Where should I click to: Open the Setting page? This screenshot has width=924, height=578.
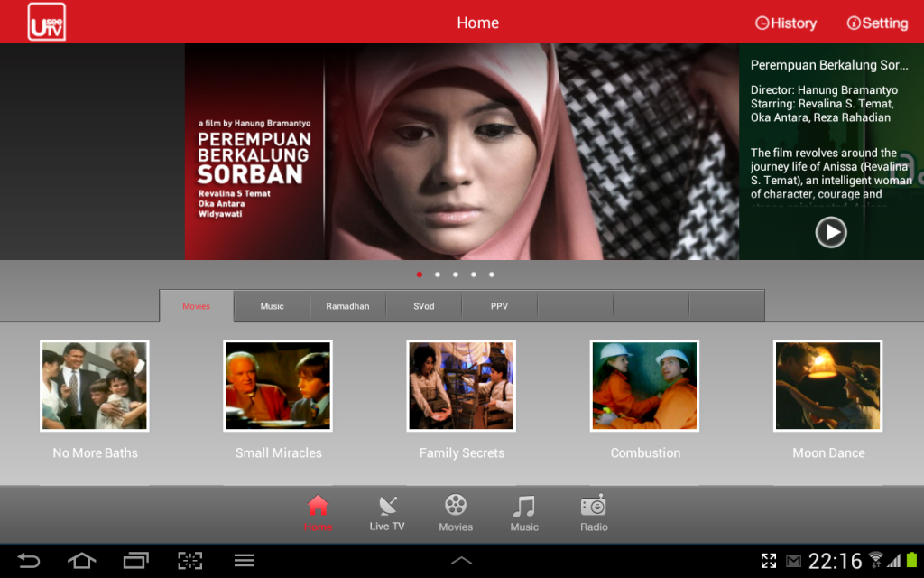[877, 23]
